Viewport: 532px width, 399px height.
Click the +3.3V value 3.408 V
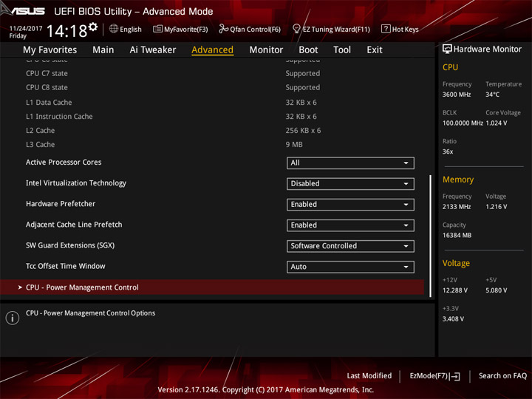(x=453, y=318)
